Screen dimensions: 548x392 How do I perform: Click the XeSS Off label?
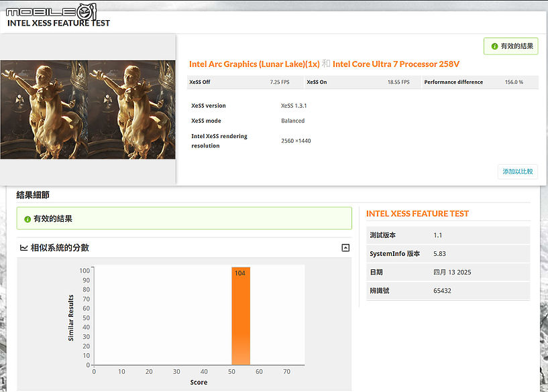pos(200,82)
